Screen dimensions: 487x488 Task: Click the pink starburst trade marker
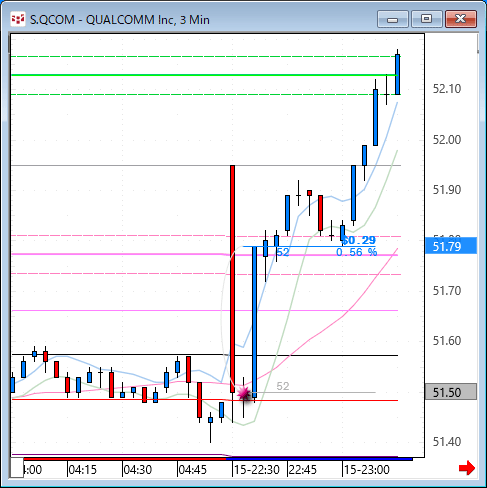pyautogui.click(x=244, y=394)
